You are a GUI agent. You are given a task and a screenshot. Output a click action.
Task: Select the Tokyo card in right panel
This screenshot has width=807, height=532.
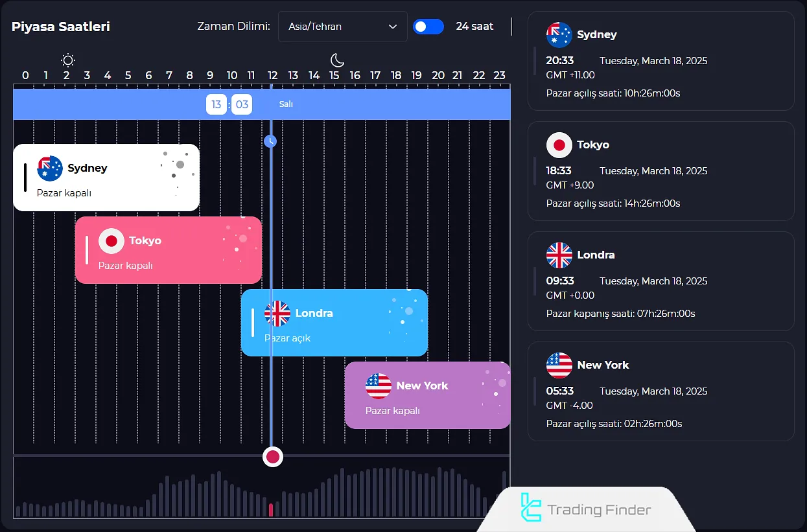click(x=661, y=171)
